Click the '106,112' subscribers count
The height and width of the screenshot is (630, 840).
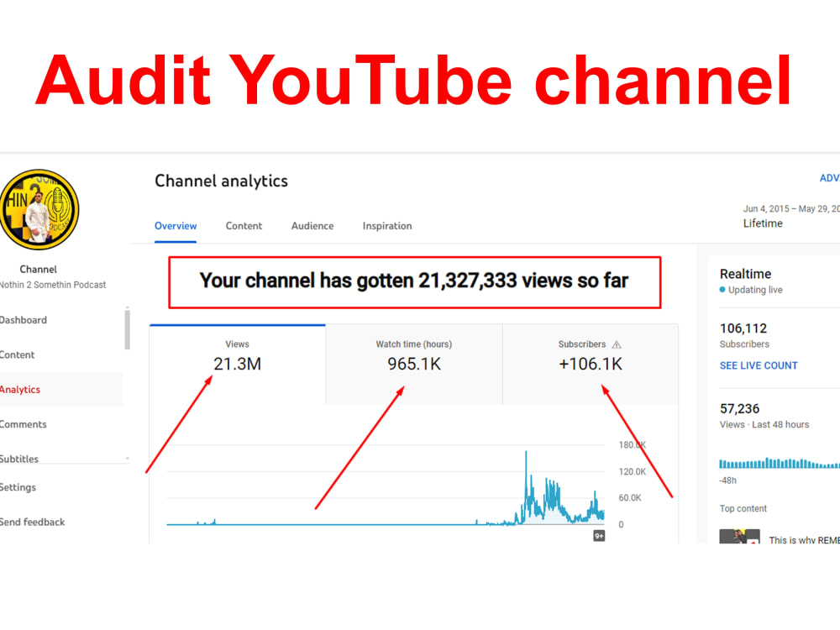click(743, 328)
